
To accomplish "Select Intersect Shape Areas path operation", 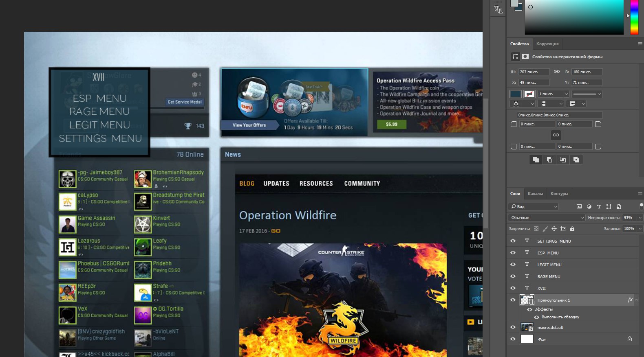I will click(x=563, y=160).
